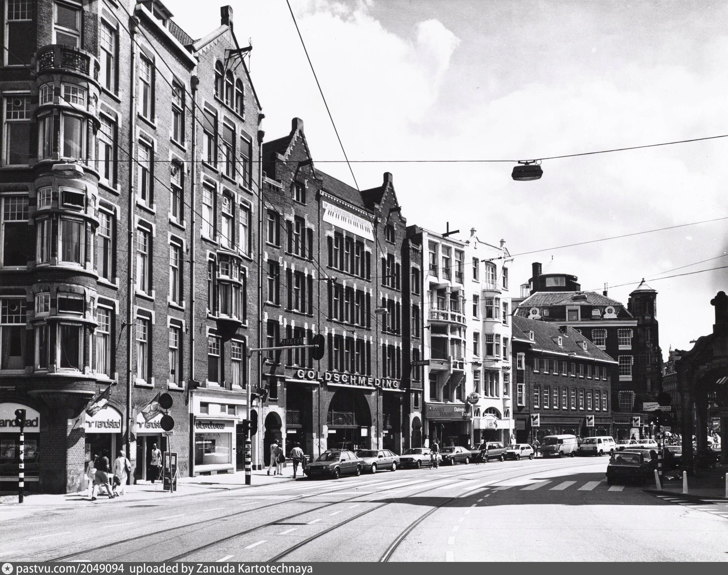The width and height of the screenshot is (728, 575).
Task: Click the white van parked on street
Action: tap(559, 445)
